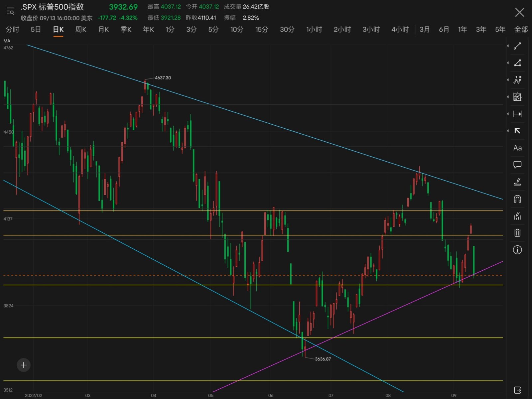Select the arrow marker tool
The height and width of the screenshot is (399, 532).
(x=517, y=131)
